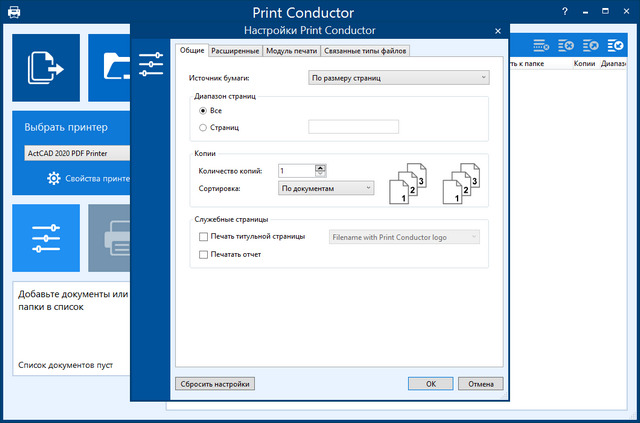Click the gear icon for printer properties
The height and width of the screenshot is (423, 640).
55,179
